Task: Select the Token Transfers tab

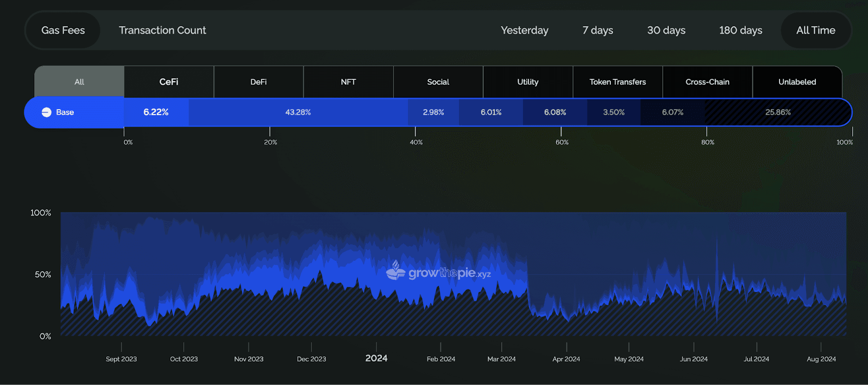Action: (617, 82)
